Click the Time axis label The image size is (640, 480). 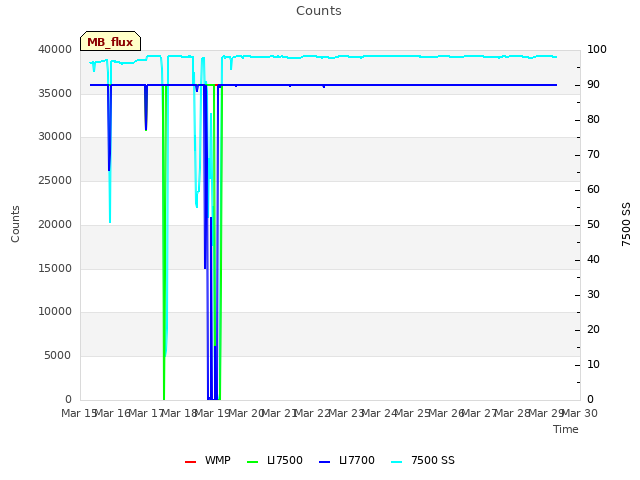coord(566,429)
